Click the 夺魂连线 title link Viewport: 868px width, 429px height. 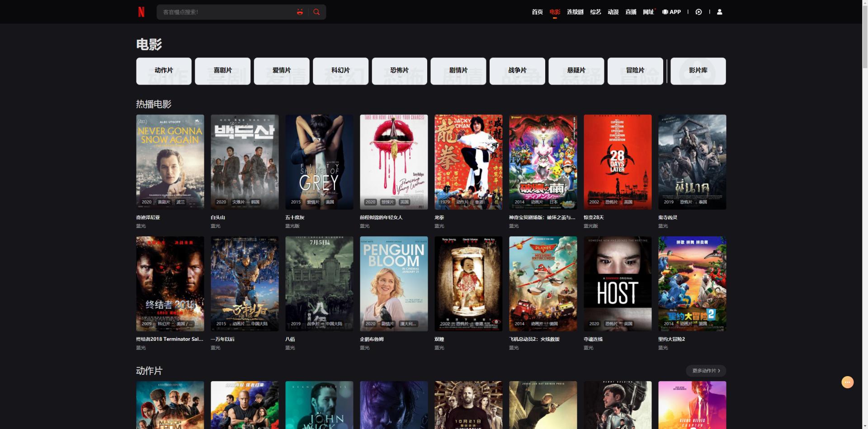593,339
